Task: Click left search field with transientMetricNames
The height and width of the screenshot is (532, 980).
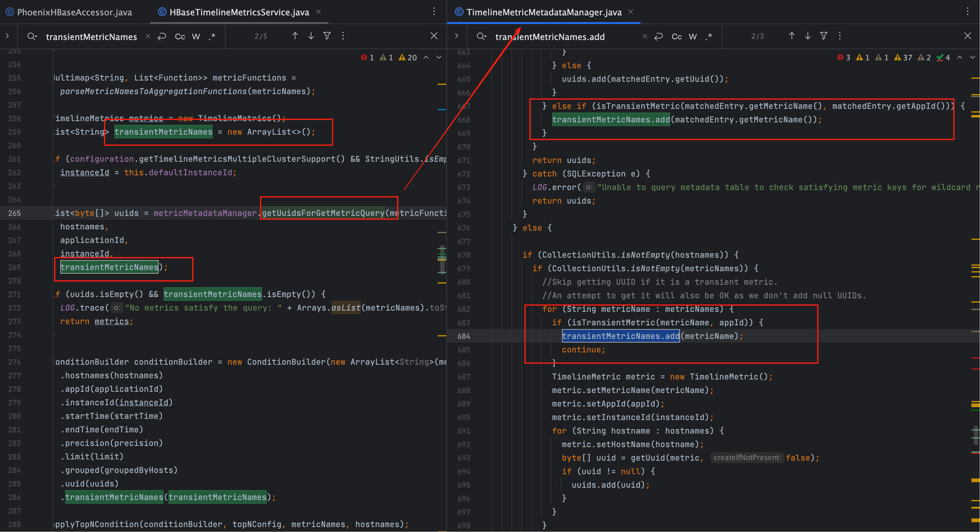Action: click(91, 37)
